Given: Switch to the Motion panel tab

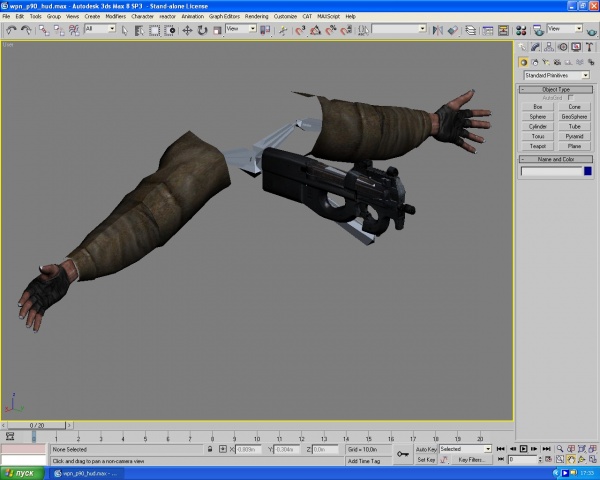Looking at the screenshot, I should coord(563,47).
